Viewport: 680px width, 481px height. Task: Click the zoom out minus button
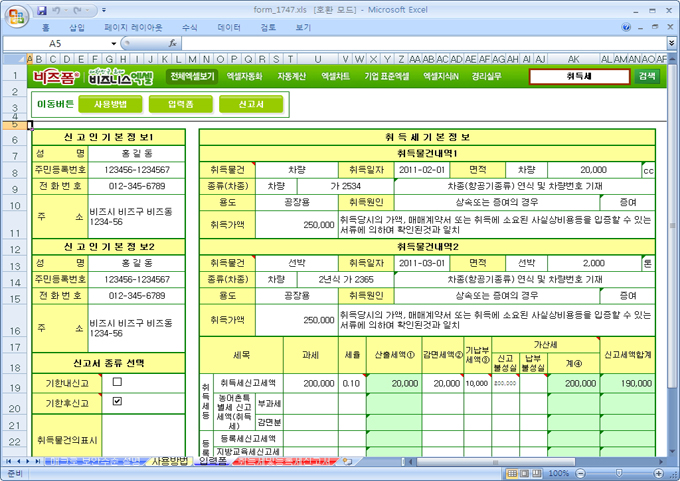[579, 473]
